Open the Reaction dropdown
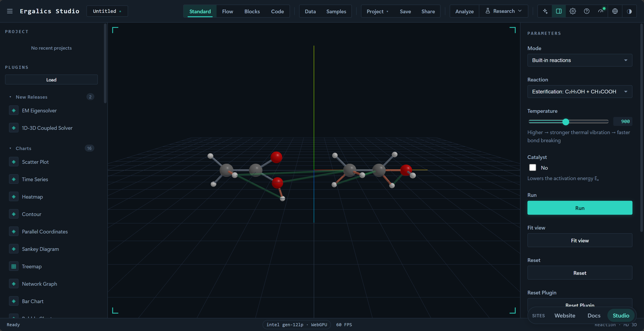The height and width of the screenshot is (331, 644). [x=580, y=92]
